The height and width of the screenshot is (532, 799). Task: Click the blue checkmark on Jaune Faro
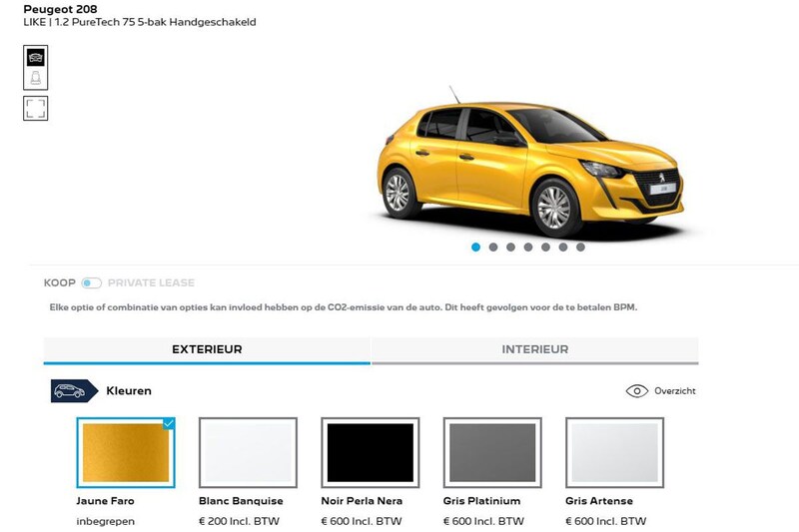point(168,423)
